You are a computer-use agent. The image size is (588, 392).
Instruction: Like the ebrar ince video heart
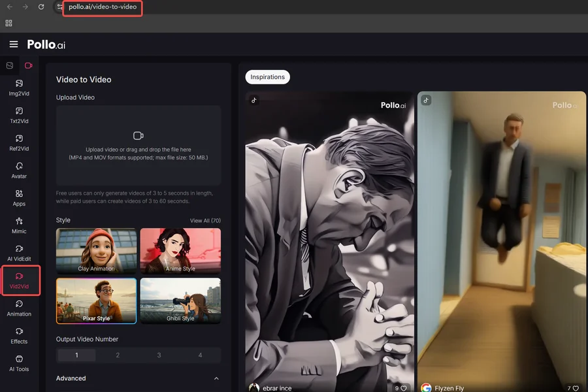[404, 388]
